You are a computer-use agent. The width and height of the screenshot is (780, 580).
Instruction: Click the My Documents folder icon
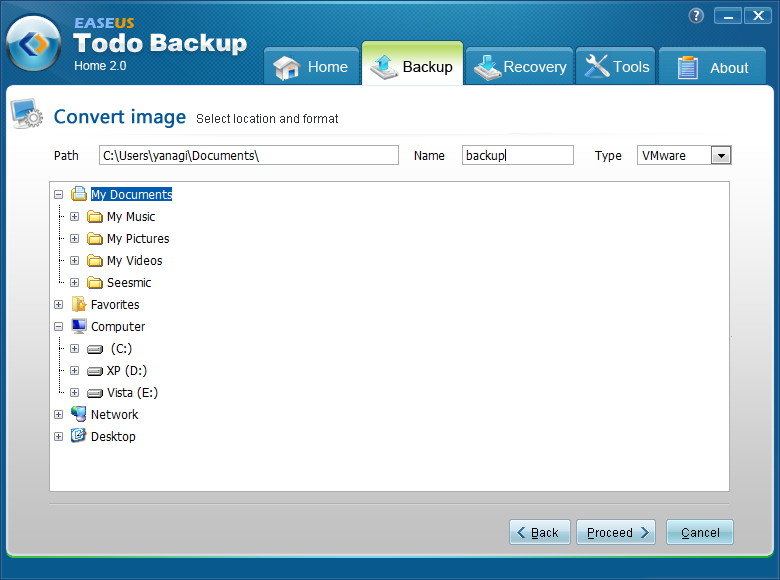click(x=79, y=193)
